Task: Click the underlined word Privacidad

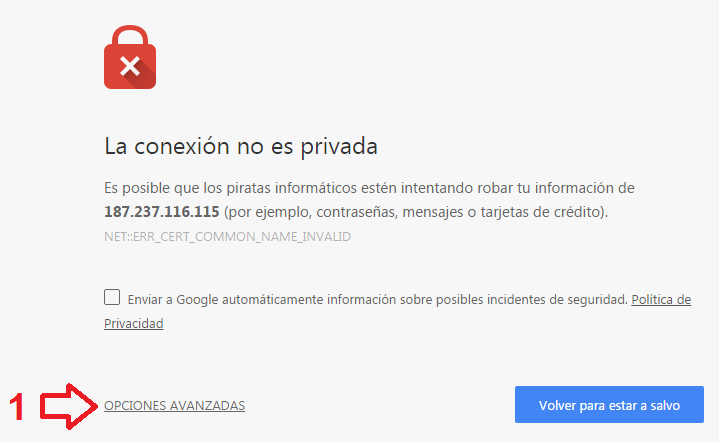Action: tap(133, 324)
